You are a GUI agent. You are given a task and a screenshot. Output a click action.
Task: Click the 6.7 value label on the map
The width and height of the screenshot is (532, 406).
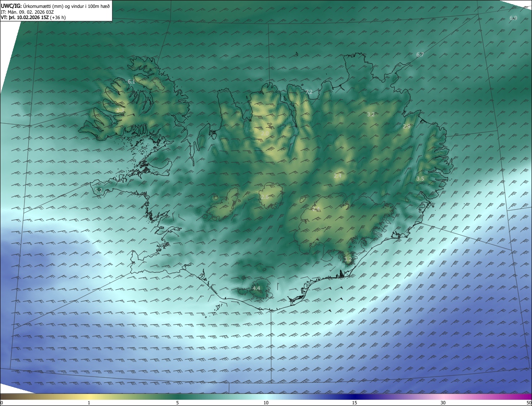pyautogui.click(x=420, y=55)
